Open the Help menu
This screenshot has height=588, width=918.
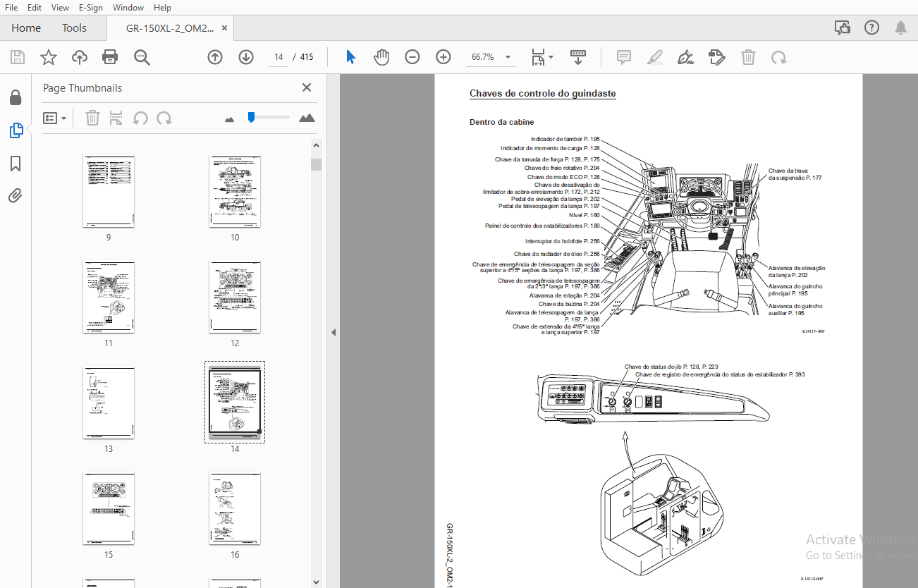(x=162, y=8)
